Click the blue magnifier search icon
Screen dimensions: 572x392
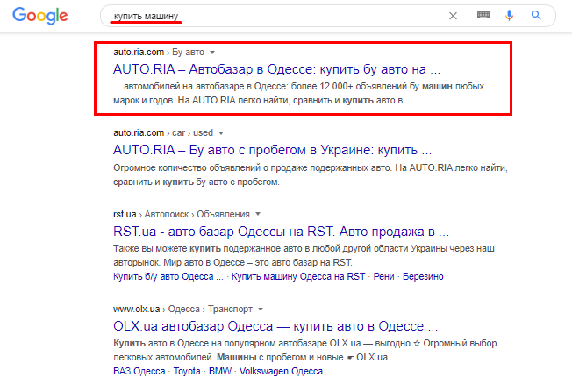pyautogui.click(x=536, y=15)
